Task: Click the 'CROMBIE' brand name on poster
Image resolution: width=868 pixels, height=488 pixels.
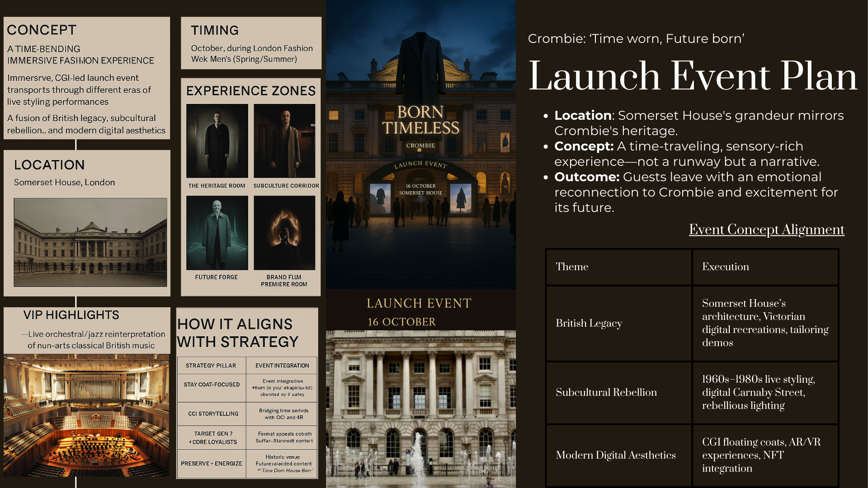Action: [x=420, y=145]
